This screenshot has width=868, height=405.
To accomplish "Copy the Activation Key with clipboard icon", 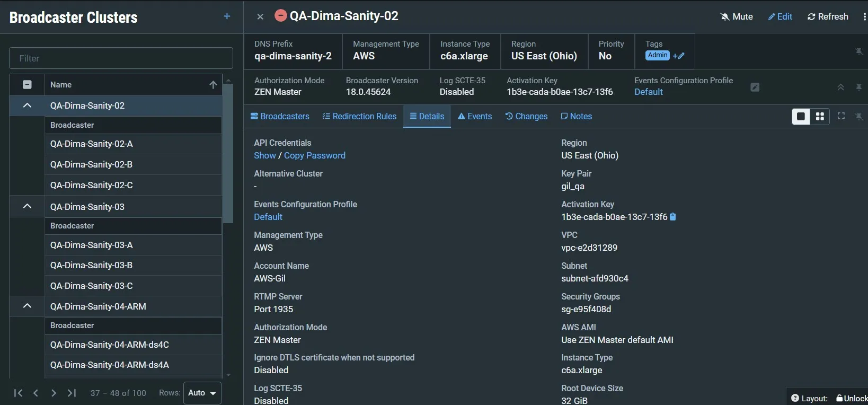I will tap(673, 217).
